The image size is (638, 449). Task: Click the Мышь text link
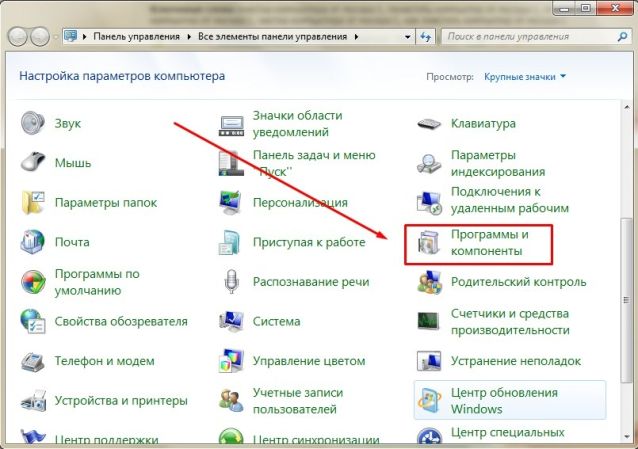[x=73, y=163]
